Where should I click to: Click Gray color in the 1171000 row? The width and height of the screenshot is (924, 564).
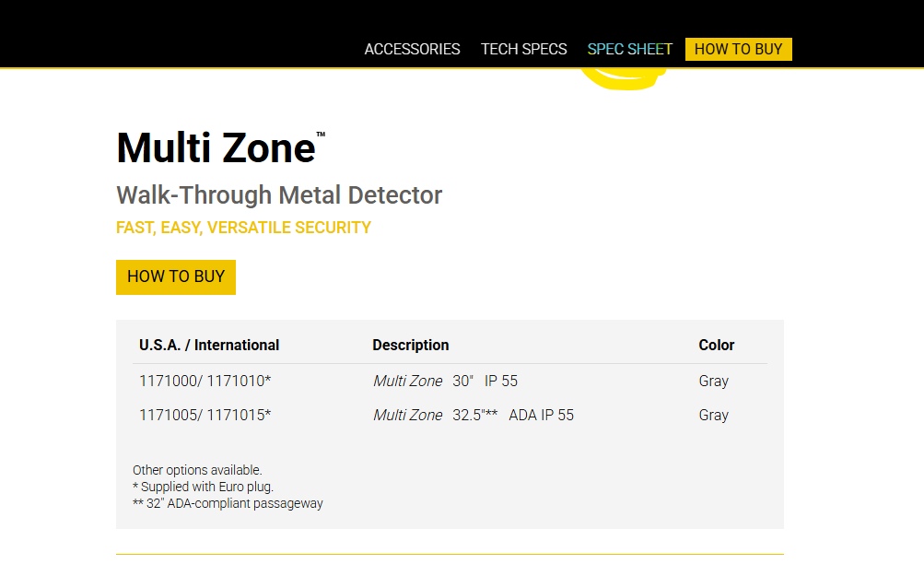click(x=713, y=381)
